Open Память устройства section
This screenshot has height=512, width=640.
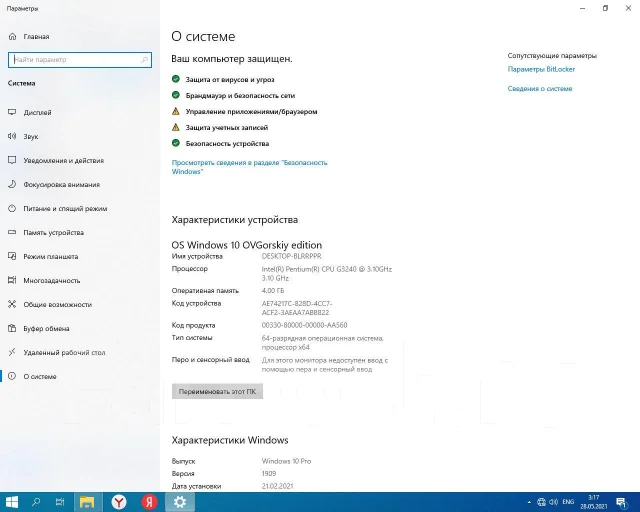[80, 233]
